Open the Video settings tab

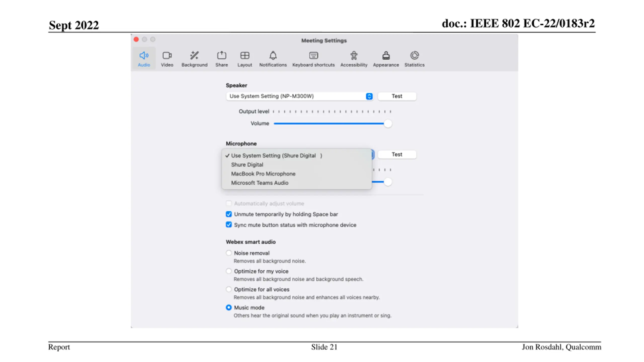tap(167, 59)
